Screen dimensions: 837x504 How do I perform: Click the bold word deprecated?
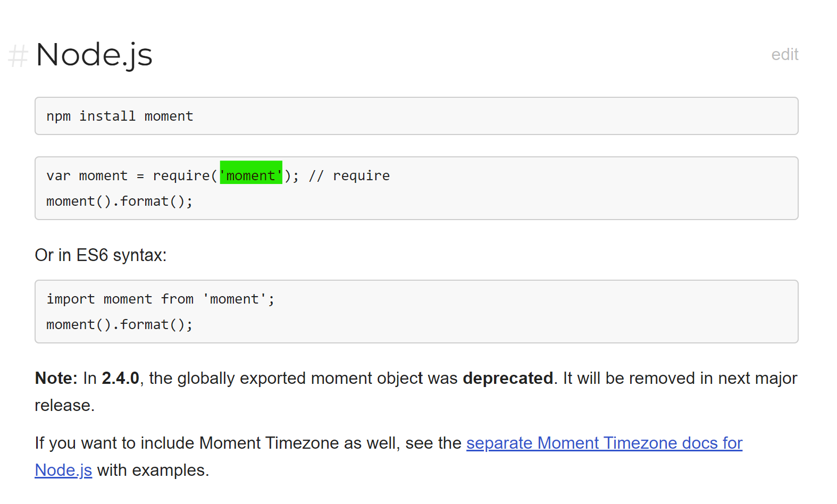507,378
